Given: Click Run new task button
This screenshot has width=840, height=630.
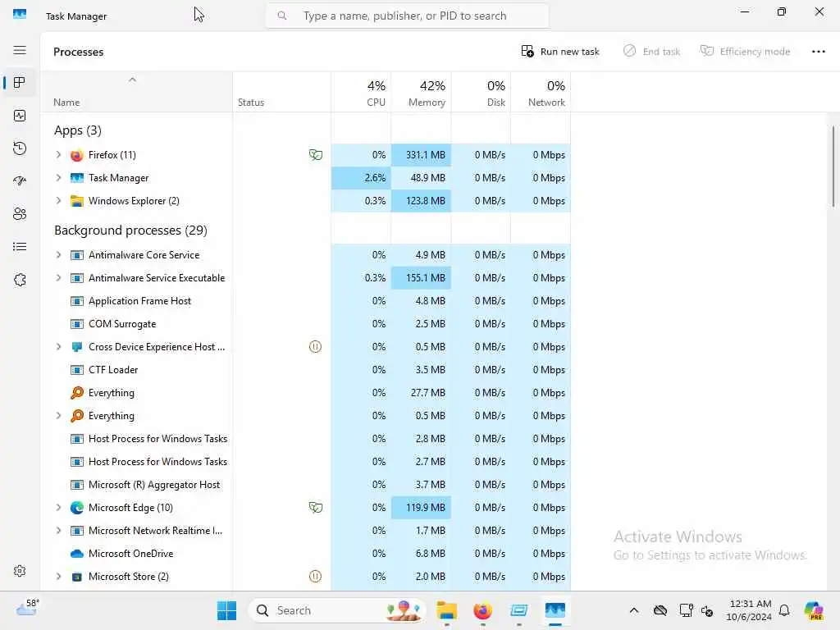Looking at the screenshot, I should coord(559,52).
